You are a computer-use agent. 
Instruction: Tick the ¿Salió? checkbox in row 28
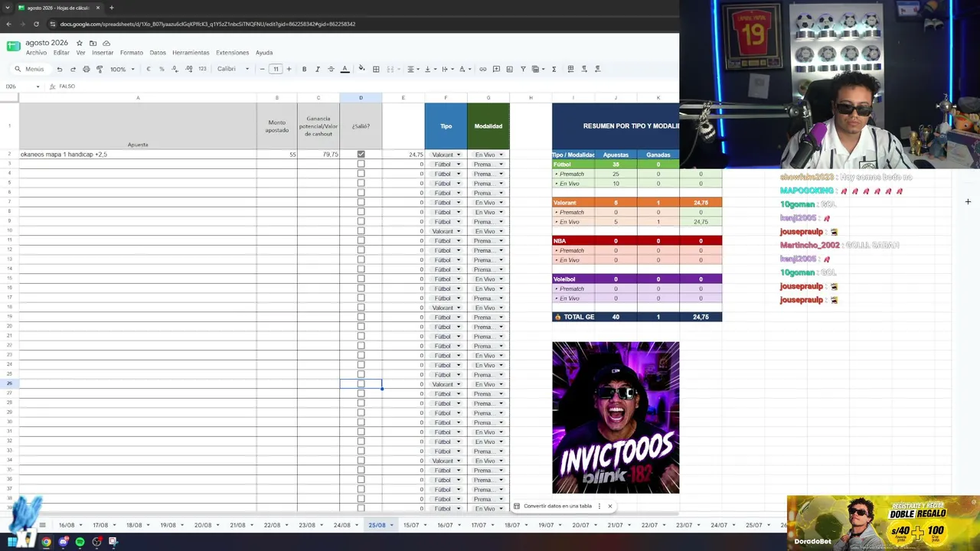click(361, 403)
